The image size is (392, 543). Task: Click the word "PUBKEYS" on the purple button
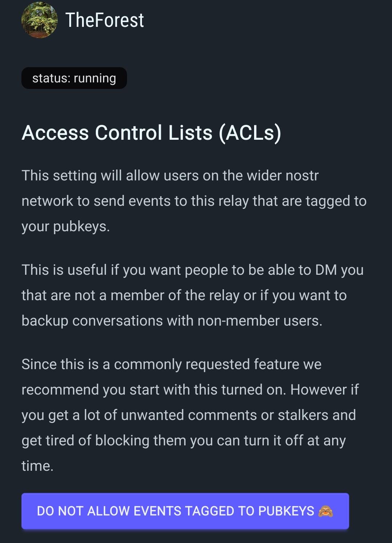(286, 511)
